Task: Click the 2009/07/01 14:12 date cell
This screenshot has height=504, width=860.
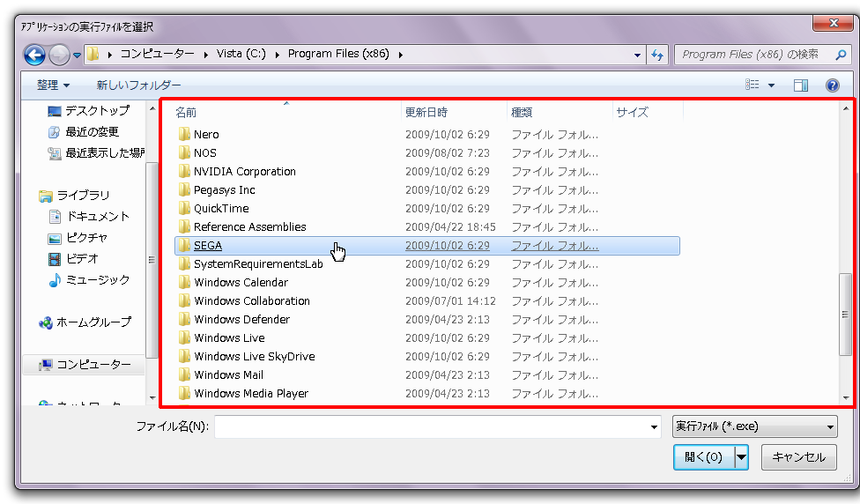Action: tap(450, 301)
